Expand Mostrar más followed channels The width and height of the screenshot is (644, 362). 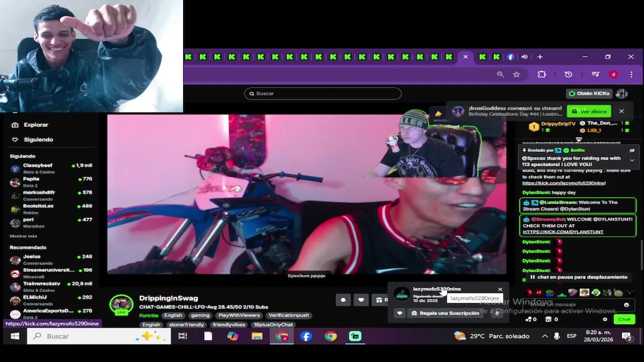pos(23,236)
